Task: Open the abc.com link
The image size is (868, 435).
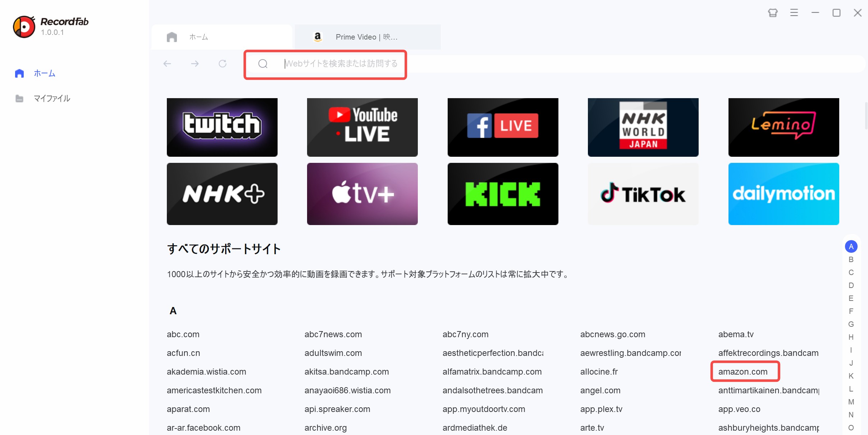Action: pos(183,334)
